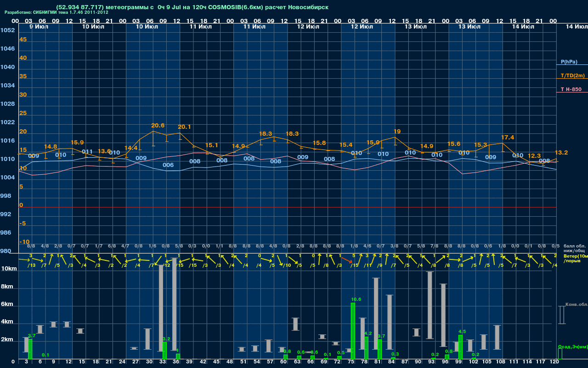Click the 15.3 temperature label
This screenshot has width=588, height=368.
pyautogui.click(x=480, y=144)
